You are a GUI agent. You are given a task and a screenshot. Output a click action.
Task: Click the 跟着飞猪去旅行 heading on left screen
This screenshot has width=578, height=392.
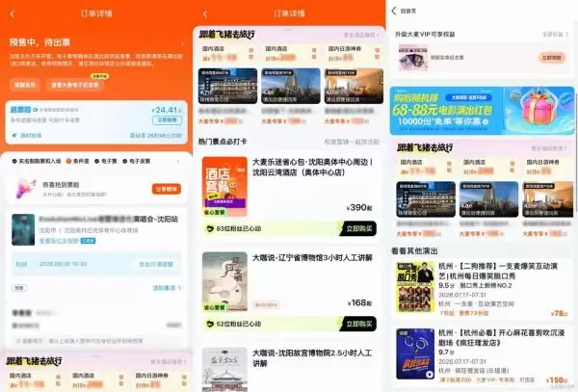click(x=34, y=361)
